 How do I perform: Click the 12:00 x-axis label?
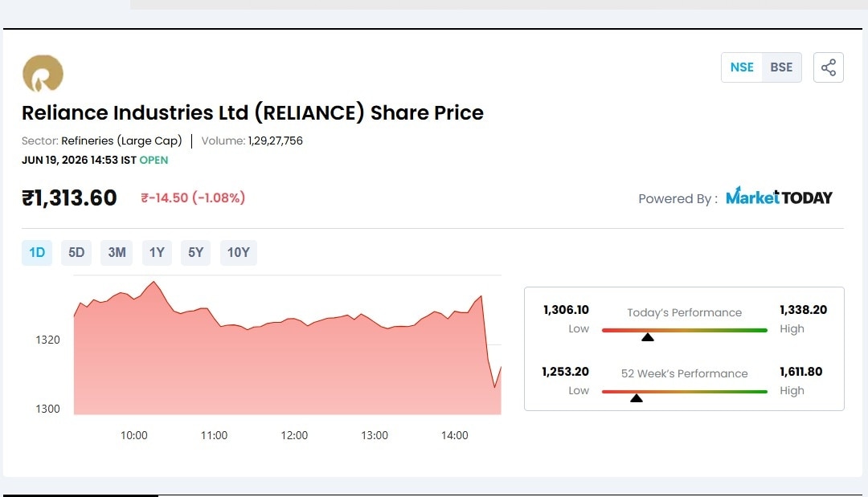(294, 436)
